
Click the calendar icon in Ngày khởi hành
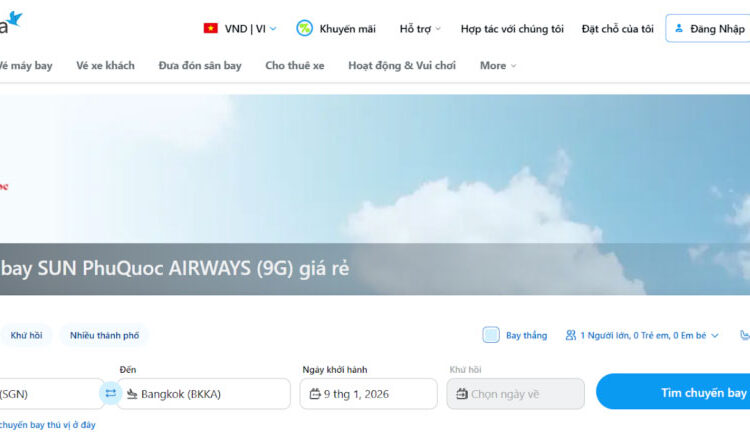coord(315,394)
